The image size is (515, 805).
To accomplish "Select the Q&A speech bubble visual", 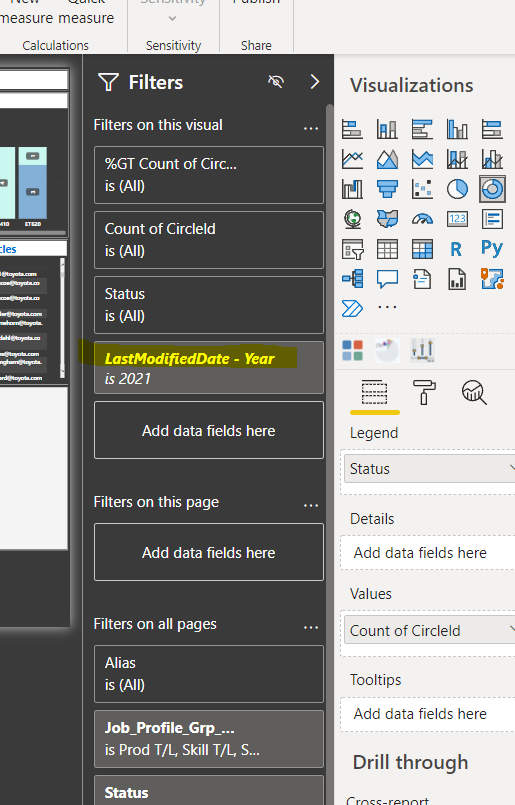I will pyautogui.click(x=387, y=279).
